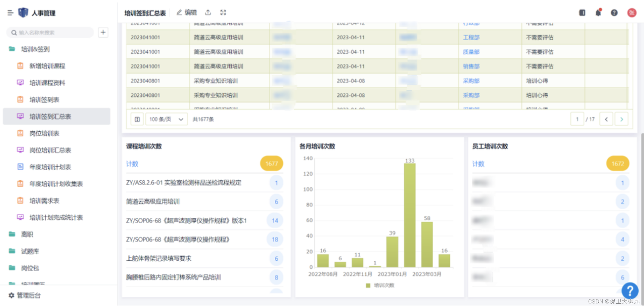The height and width of the screenshot is (307, 644).
Task: Click the 销售部 department link
Action: click(x=471, y=66)
